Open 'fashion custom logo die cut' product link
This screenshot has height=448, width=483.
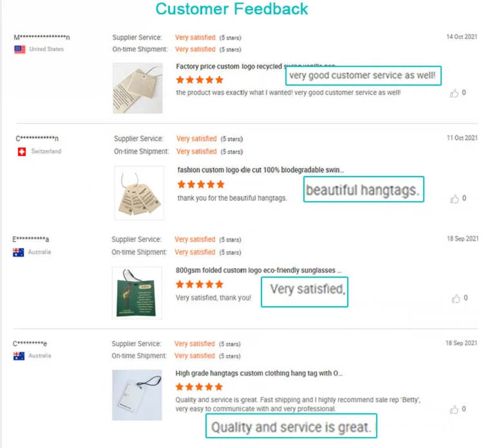(x=261, y=170)
